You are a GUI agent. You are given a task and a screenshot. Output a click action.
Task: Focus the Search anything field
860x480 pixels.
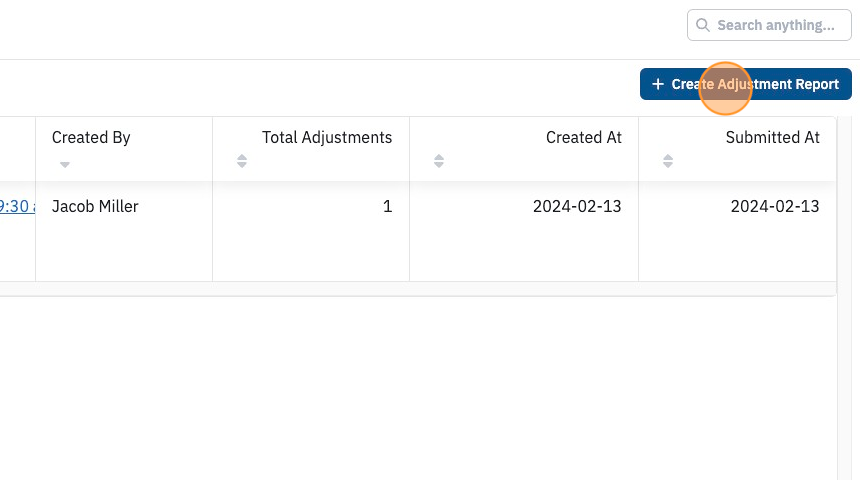769,25
